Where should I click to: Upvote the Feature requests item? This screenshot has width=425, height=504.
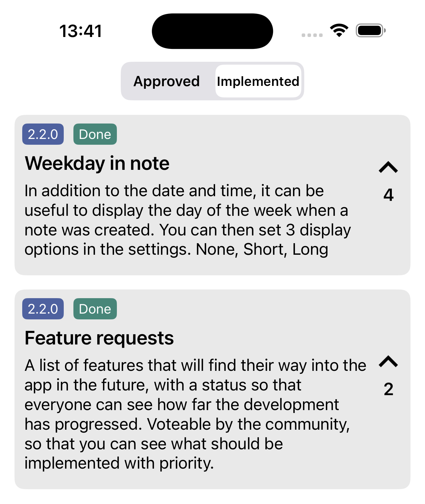click(x=388, y=362)
